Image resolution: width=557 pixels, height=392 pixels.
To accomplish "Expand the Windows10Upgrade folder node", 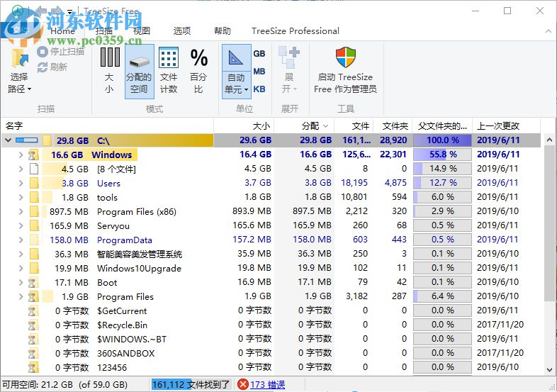I will coord(21,269).
